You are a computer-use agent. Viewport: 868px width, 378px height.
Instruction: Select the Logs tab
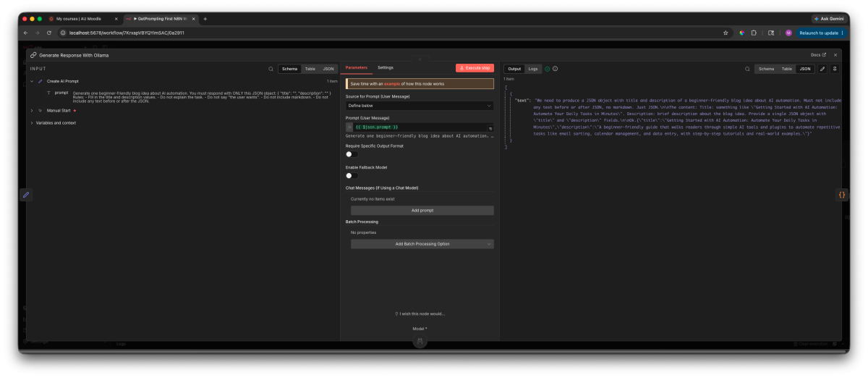coord(533,69)
